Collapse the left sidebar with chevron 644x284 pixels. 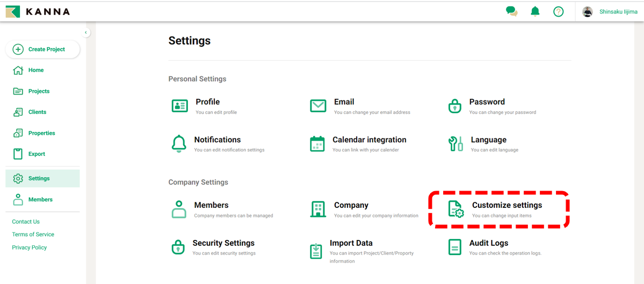point(86,33)
